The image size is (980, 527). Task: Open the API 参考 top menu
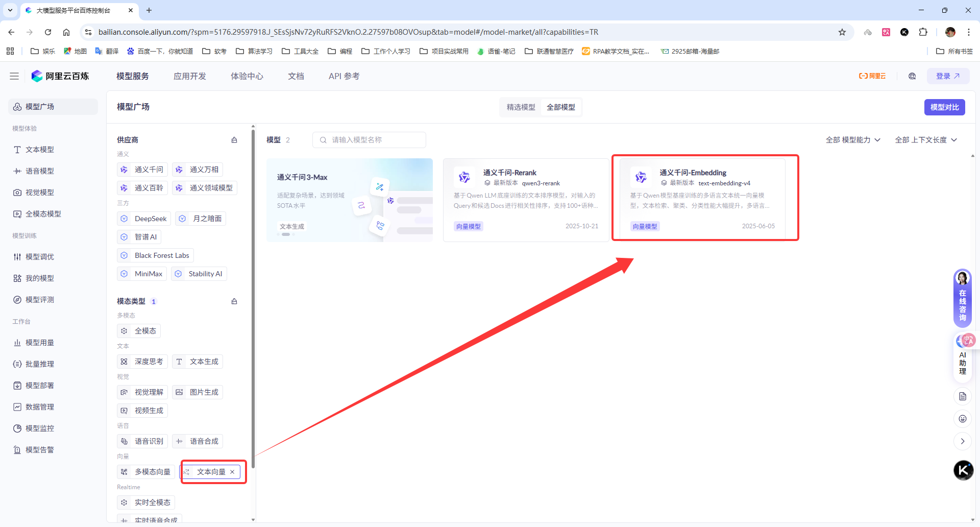click(x=344, y=76)
